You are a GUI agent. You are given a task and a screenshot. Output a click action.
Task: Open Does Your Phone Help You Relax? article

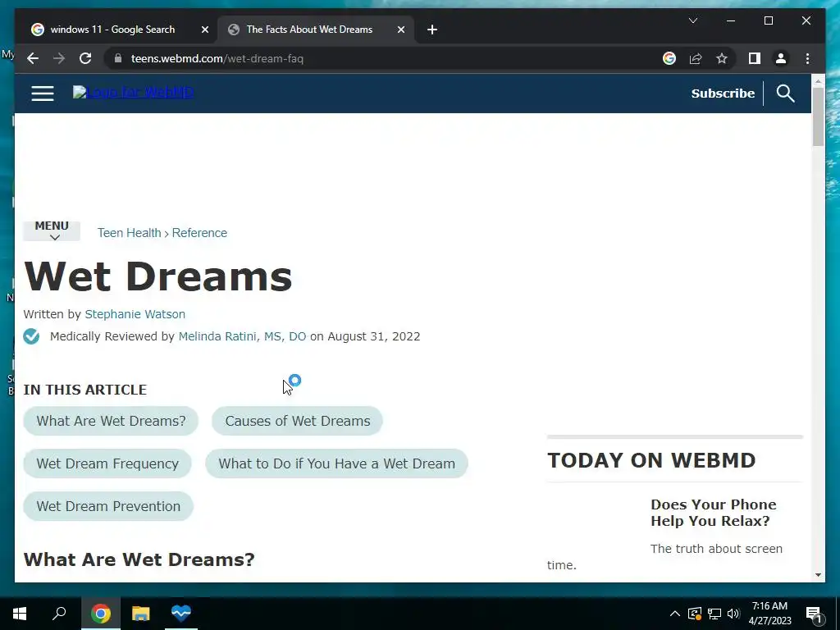713,513
